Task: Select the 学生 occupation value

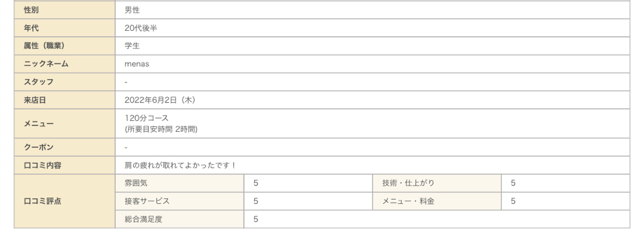Action: point(132,46)
